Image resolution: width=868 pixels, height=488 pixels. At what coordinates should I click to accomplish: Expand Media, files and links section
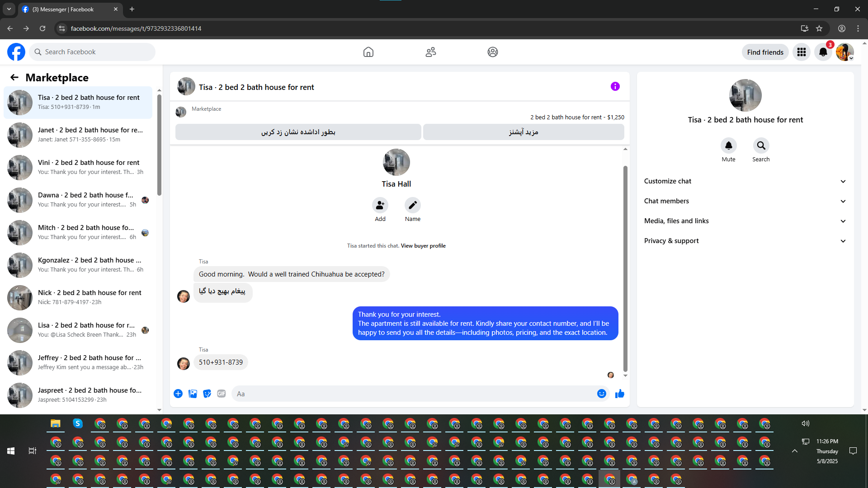[x=745, y=221]
